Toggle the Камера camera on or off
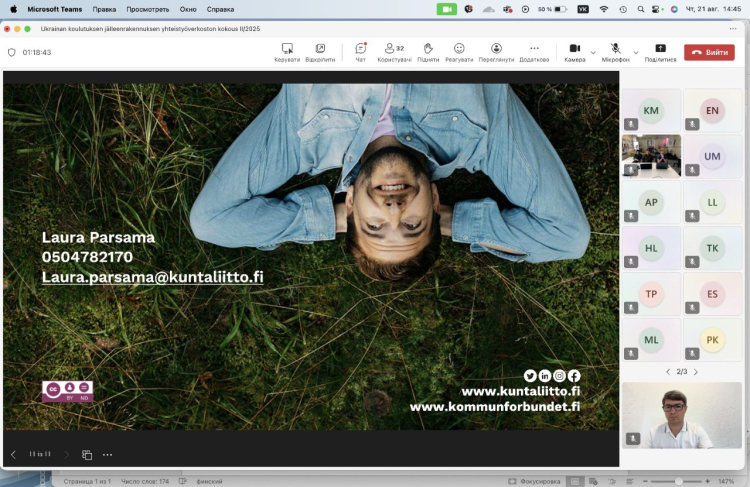This screenshot has height=487, width=750. point(575,49)
